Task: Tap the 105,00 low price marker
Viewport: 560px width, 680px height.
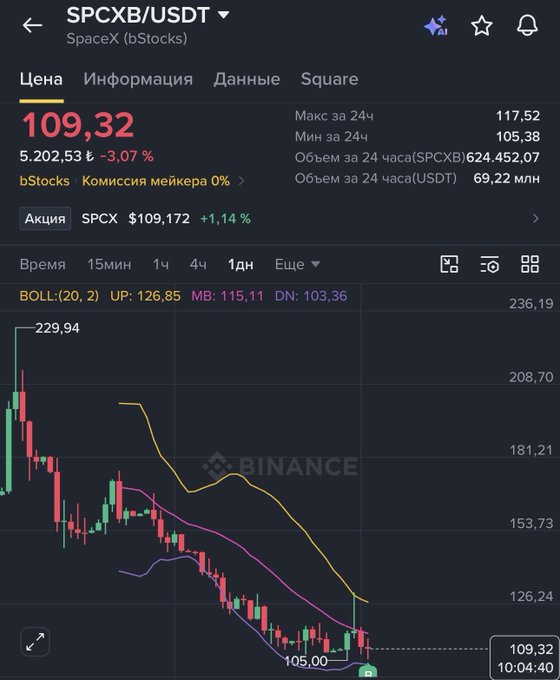Action: [306, 661]
